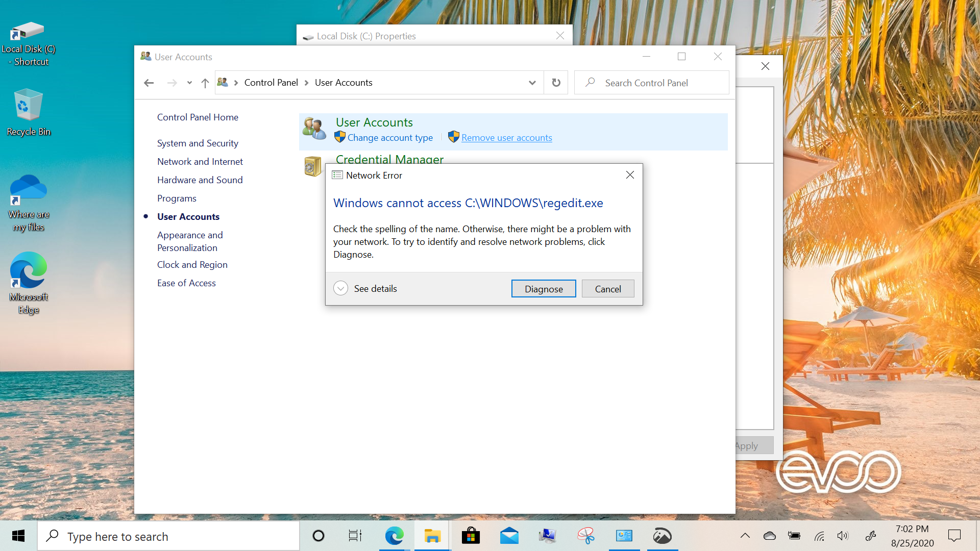Open Appearance and Personalization category

coord(190,241)
